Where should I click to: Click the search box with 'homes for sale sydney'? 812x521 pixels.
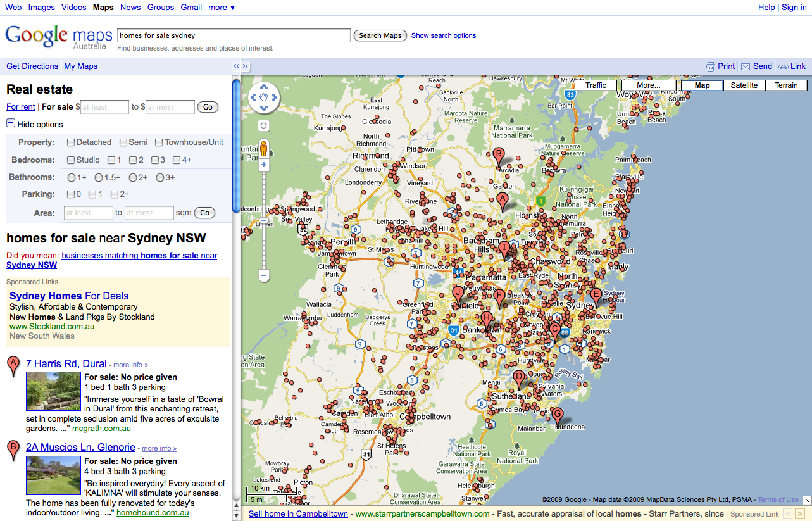click(x=234, y=35)
